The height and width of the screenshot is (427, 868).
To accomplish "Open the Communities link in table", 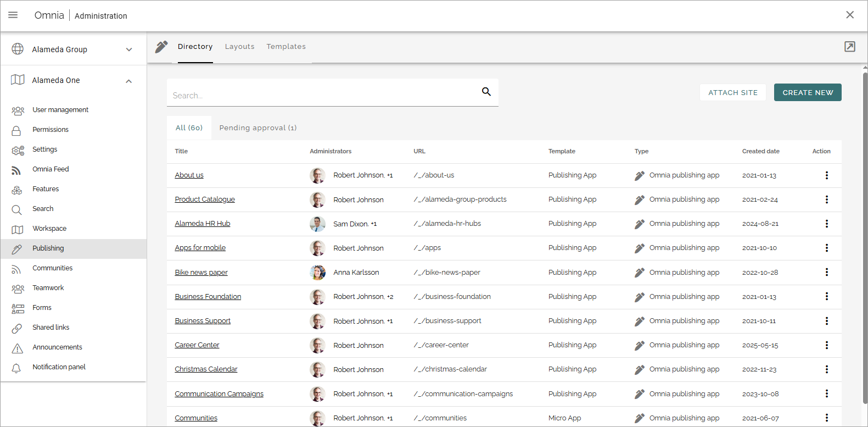I will (196, 418).
